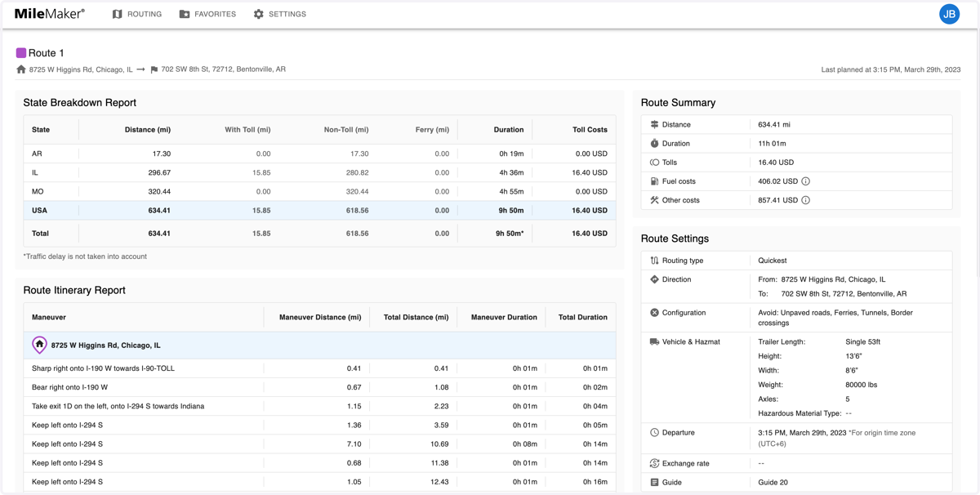The image size is (980, 495).
Task: Click the MO duration 4h 55m
Action: click(510, 191)
